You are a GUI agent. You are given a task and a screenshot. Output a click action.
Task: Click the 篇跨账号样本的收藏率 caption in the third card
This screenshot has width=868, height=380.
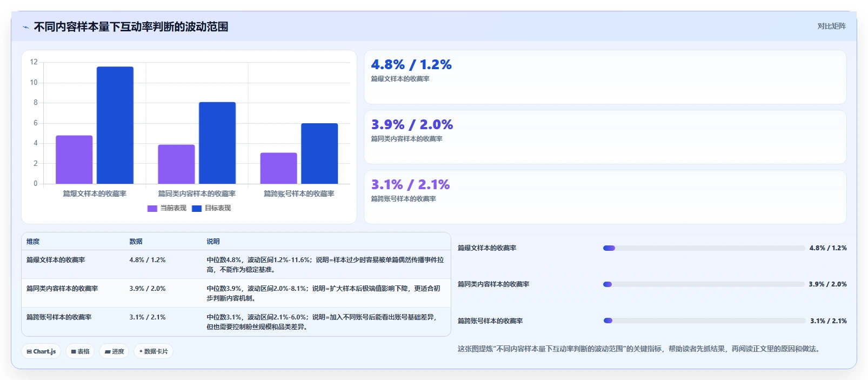pos(404,199)
